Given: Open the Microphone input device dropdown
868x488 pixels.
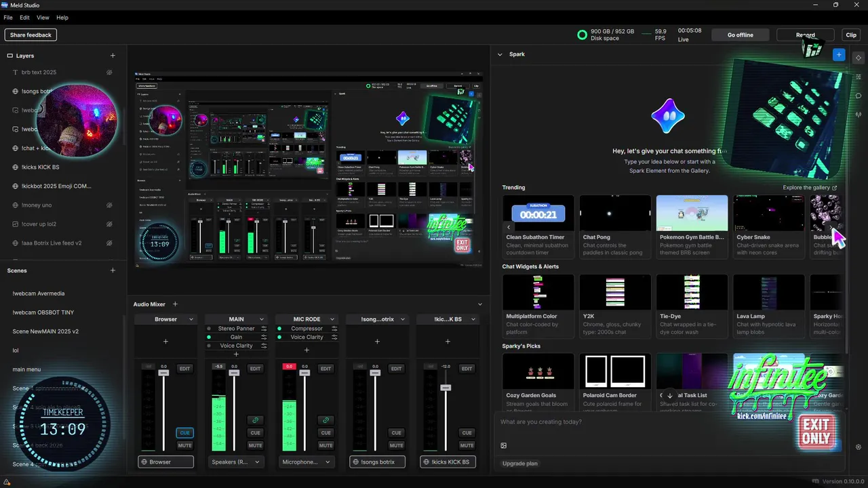Looking at the screenshot, I should [x=307, y=462].
